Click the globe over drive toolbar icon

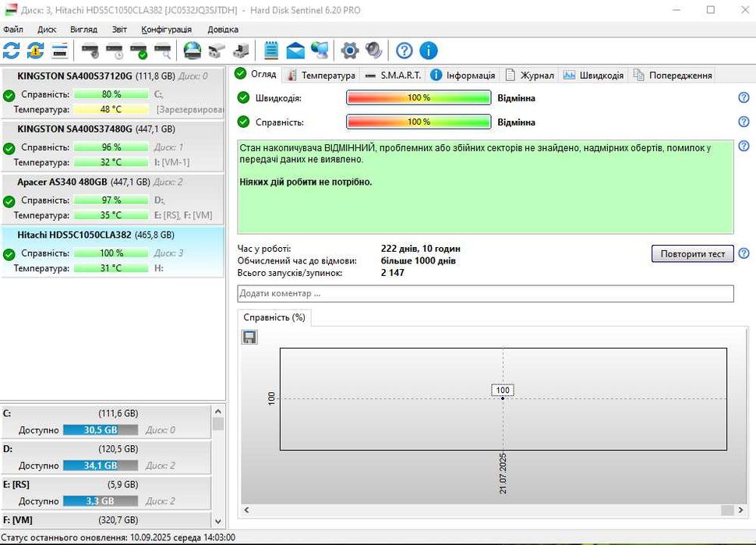(x=193, y=50)
